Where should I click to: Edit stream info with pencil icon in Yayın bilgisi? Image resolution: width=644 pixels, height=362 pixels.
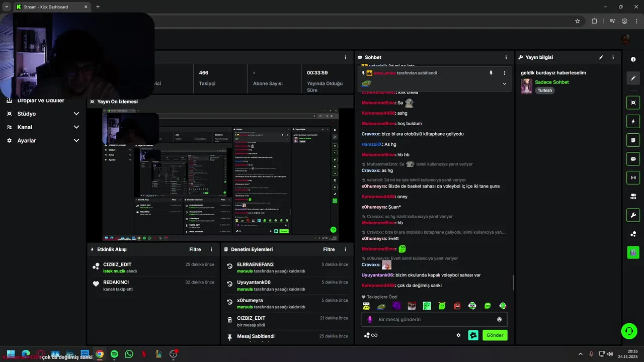601,57
